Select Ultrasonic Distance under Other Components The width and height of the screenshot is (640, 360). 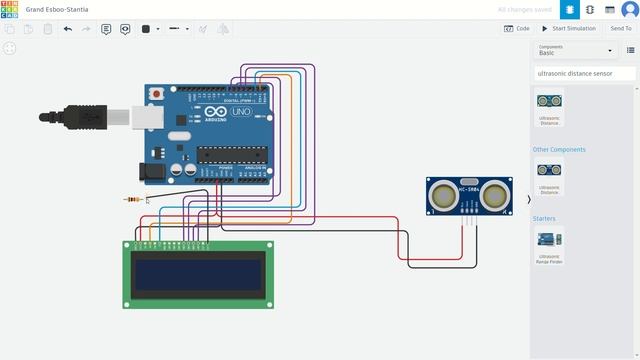click(549, 177)
